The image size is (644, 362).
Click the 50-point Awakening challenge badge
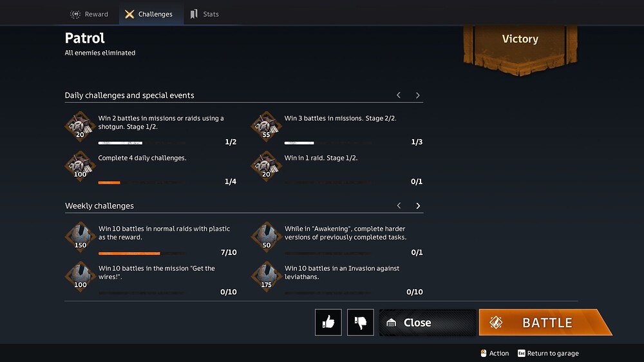pos(267,236)
